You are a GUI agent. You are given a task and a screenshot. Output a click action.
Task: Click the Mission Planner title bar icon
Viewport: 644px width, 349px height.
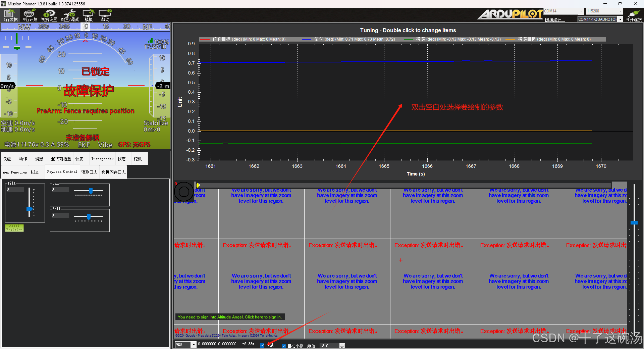point(3,4)
